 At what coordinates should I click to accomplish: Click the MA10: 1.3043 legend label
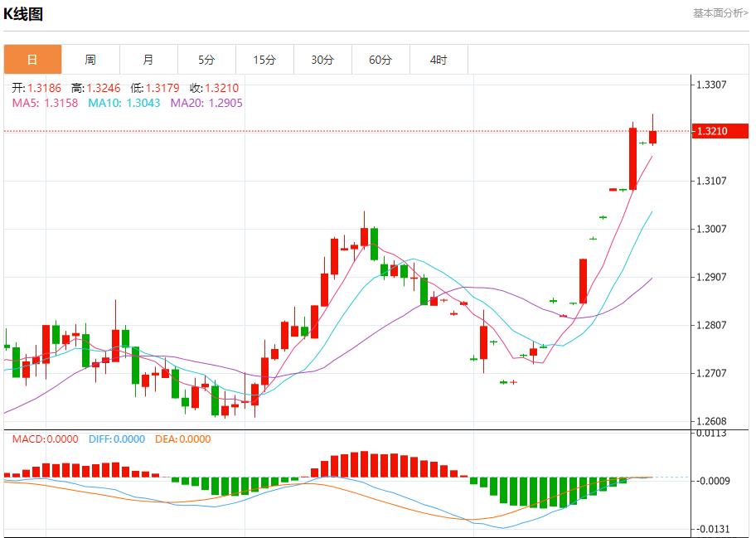coord(124,103)
